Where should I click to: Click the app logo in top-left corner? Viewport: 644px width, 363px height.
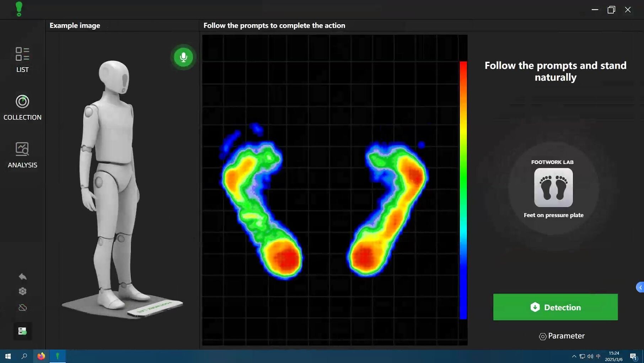19,9
